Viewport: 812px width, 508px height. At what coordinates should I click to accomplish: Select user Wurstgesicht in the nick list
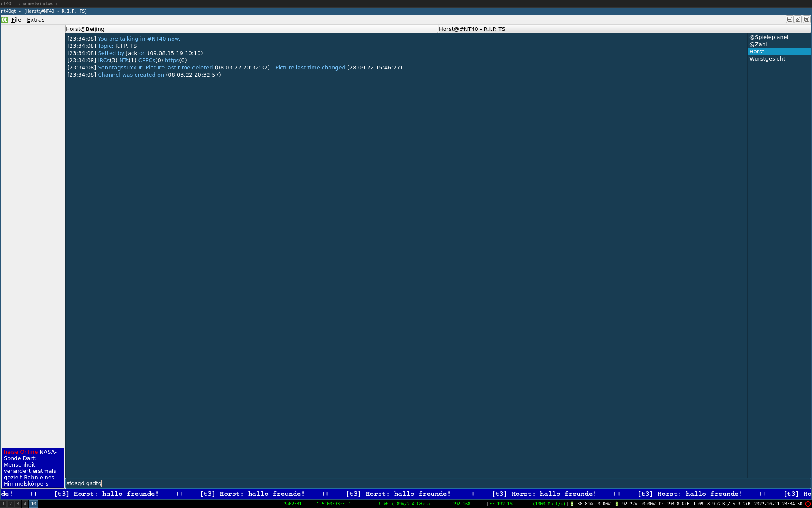tap(767, 59)
